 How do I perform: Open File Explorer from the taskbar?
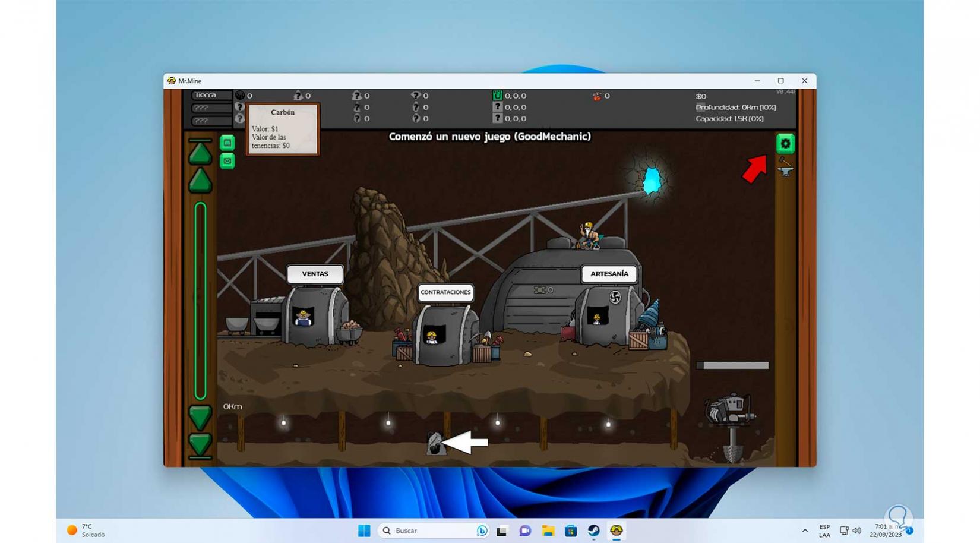tap(548, 531)
